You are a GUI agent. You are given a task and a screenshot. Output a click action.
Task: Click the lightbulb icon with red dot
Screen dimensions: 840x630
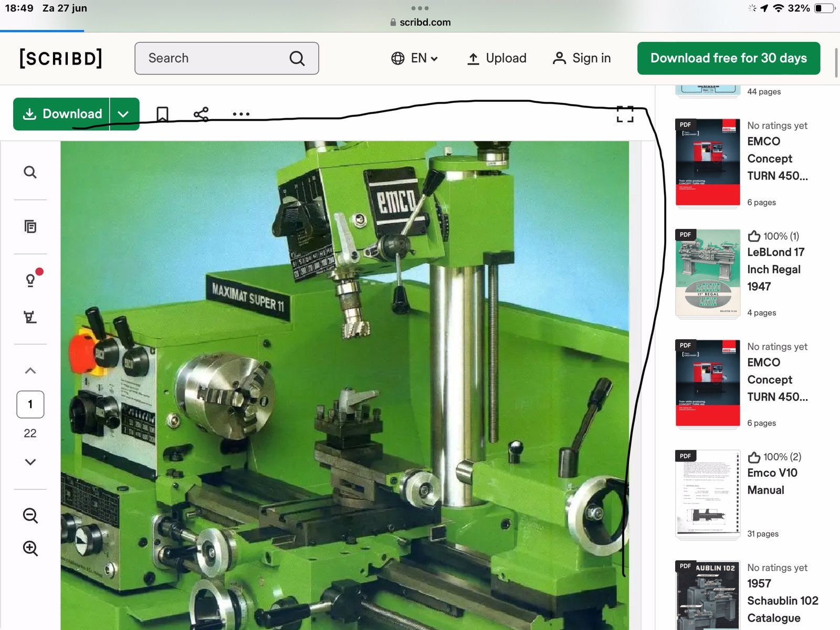(31, 279)
